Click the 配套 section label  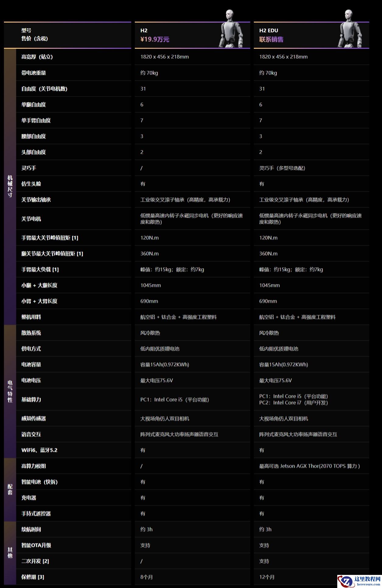10,489
